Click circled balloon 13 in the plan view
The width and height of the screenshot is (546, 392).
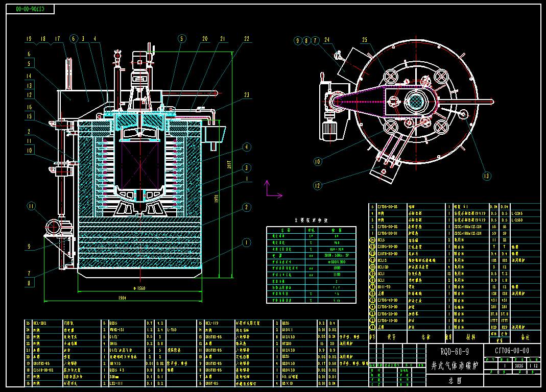[x=486, y=176]
